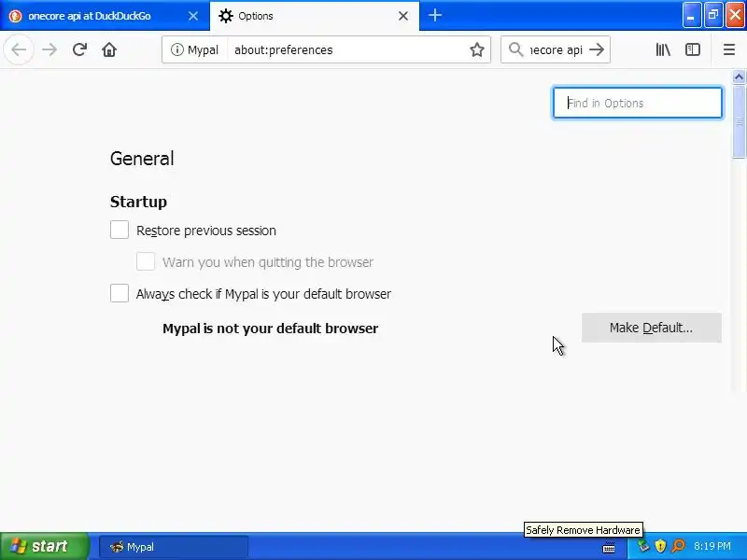The height and width of the screenshot is (560, 747).
Task: Open the Windows start menu
Action: 44,546
